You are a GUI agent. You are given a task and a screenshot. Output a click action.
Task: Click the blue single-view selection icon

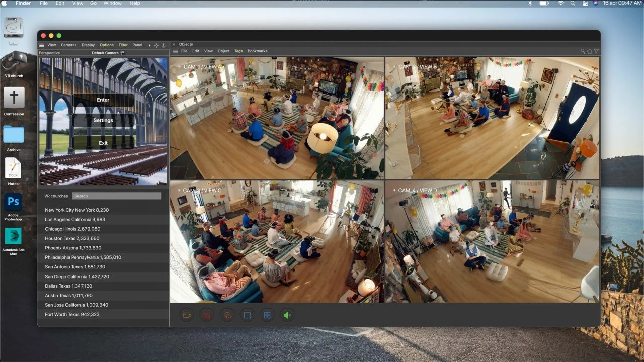[247, 315]
